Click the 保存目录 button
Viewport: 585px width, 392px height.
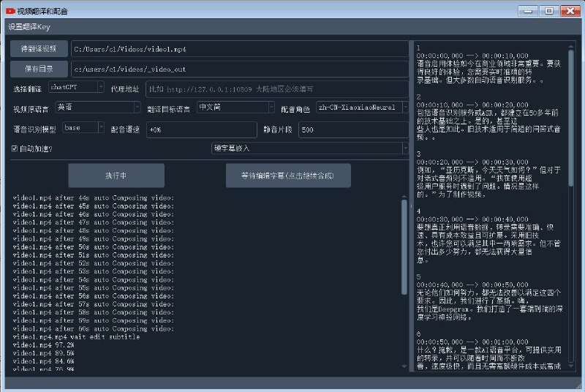coord(39,69)
